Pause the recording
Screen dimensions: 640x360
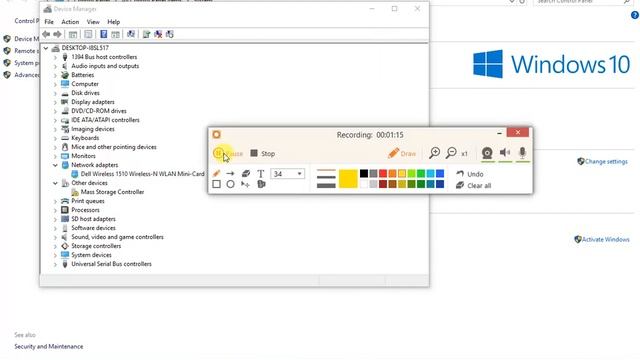pyautogui.click(x=228, y=153)
